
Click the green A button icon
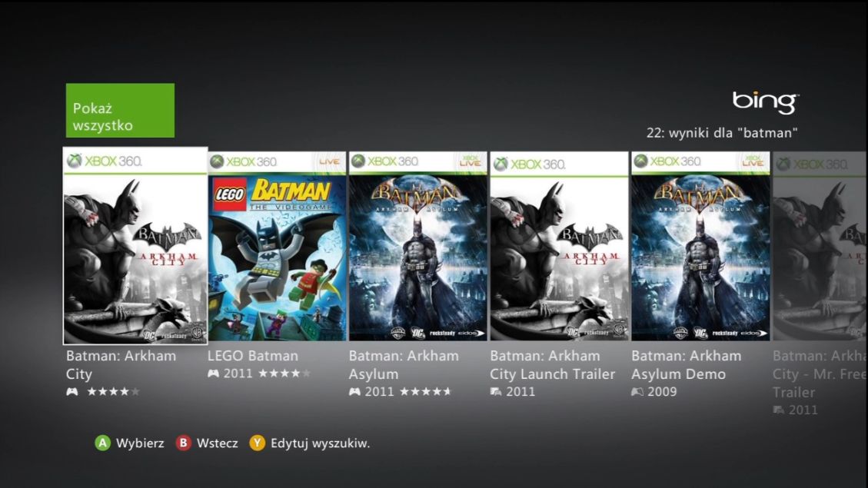[x=102, y=443]
